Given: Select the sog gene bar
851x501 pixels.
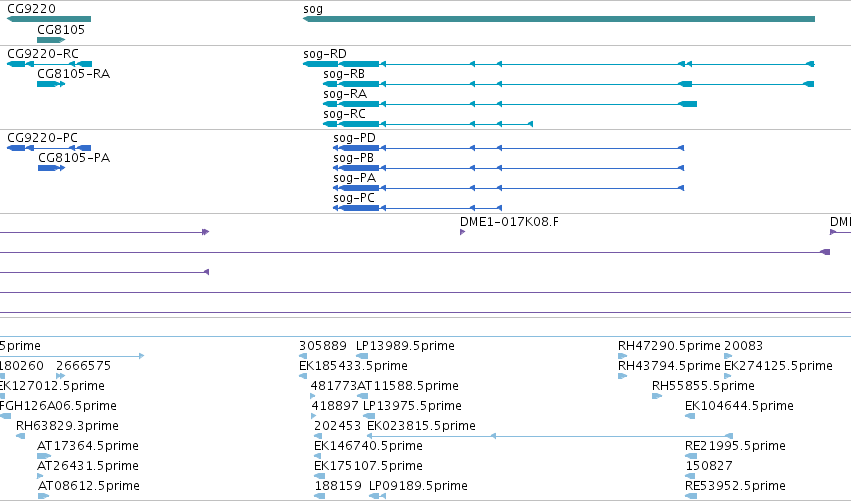Looking at the screenshot, I should click(x=558, y=19).
